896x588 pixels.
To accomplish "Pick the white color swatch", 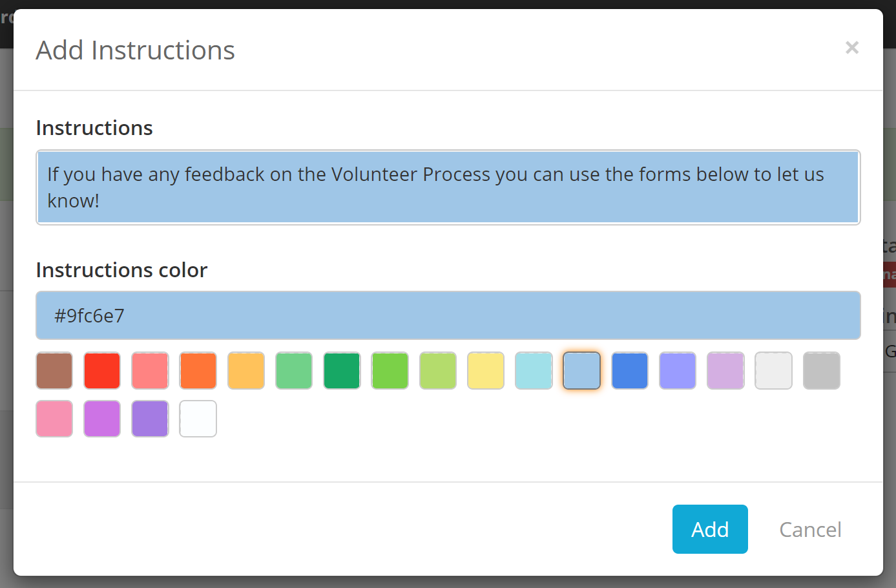I will [x=198, y=418].
